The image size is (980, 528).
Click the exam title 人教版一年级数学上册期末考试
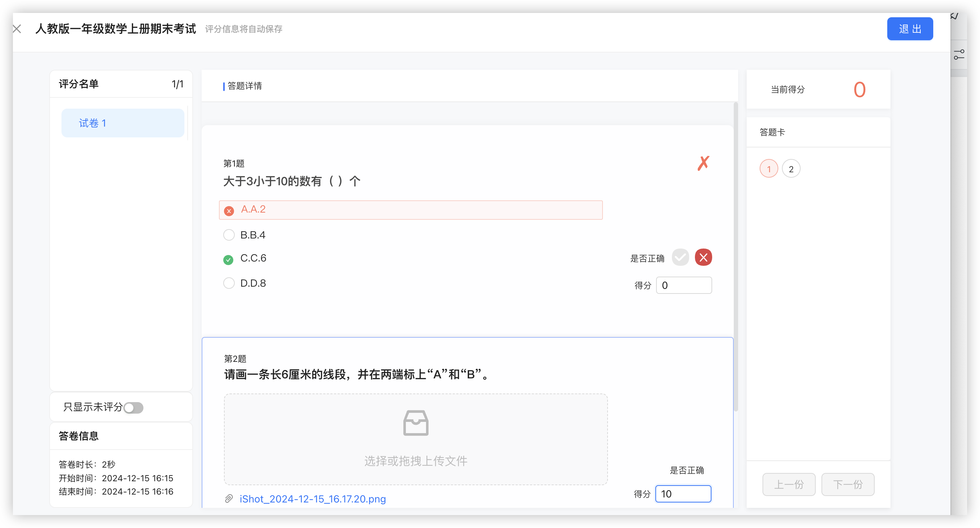(x=116, y=29)
